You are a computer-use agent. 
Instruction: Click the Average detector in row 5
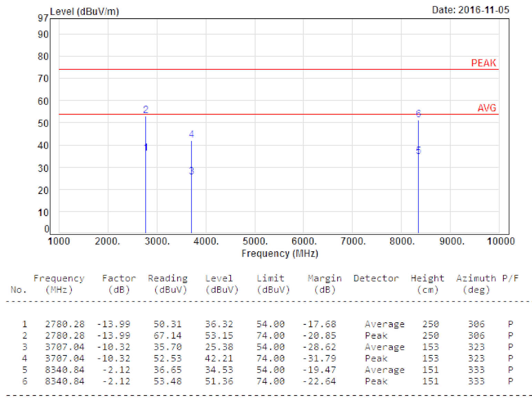point(385,370)
